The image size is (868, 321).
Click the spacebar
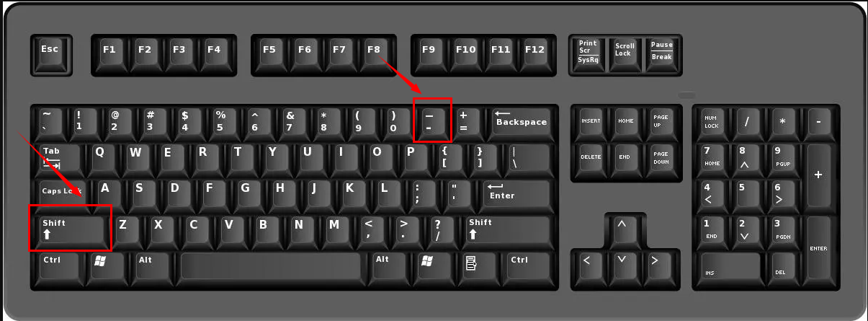[270, 267]
